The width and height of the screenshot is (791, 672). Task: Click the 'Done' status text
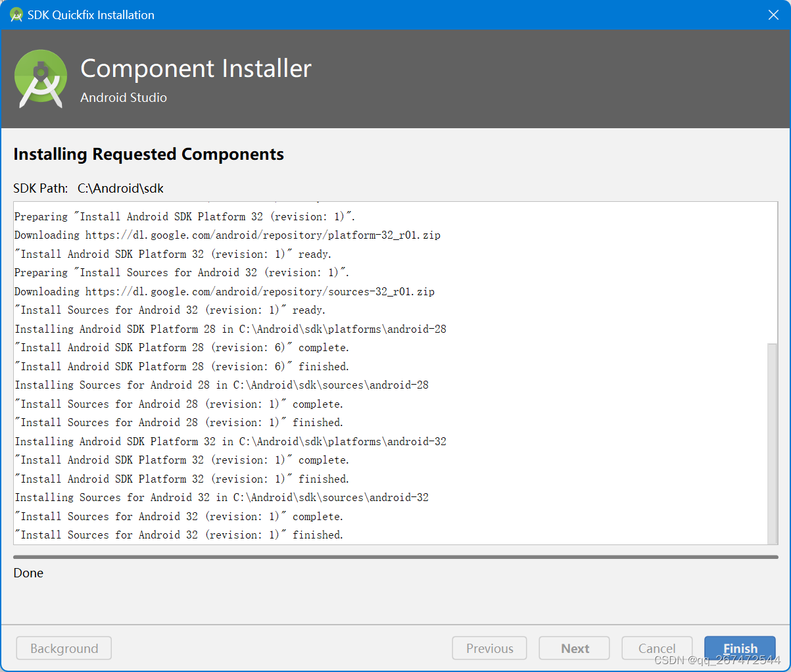[x=28, y=573]
